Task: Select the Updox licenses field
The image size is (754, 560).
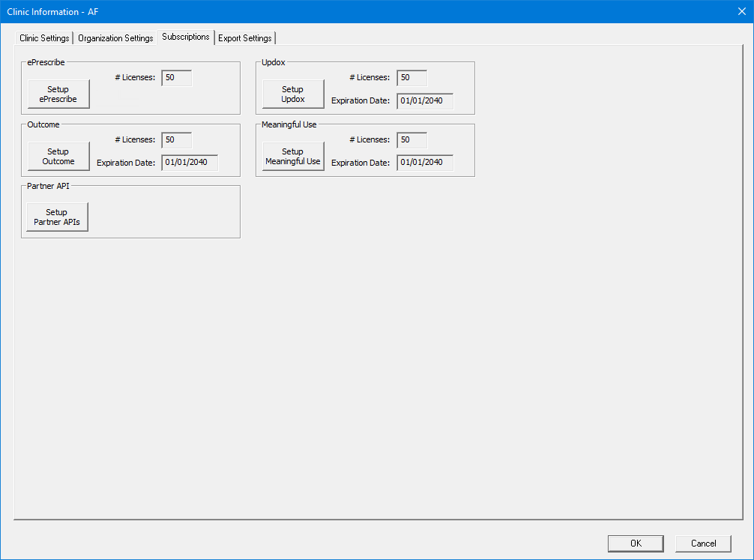Action: coord(411,78)
